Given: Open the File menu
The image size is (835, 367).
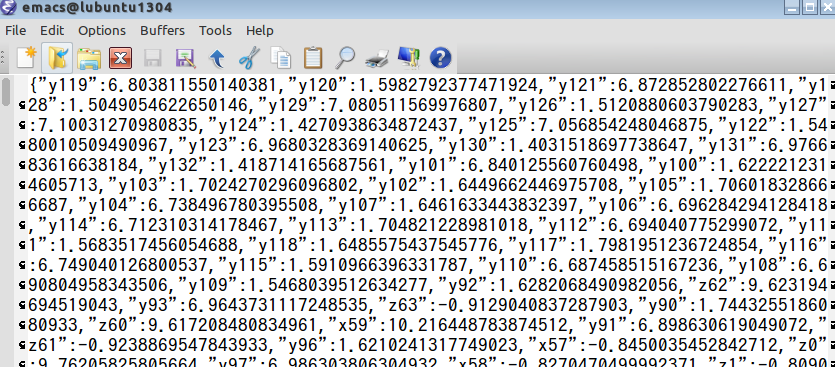Looking at the screenshot, I should tap(15, 30).
